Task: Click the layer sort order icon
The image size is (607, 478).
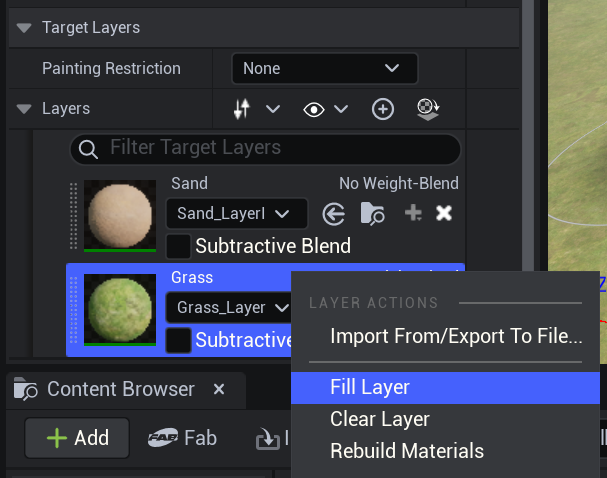Action: (242, 109)
